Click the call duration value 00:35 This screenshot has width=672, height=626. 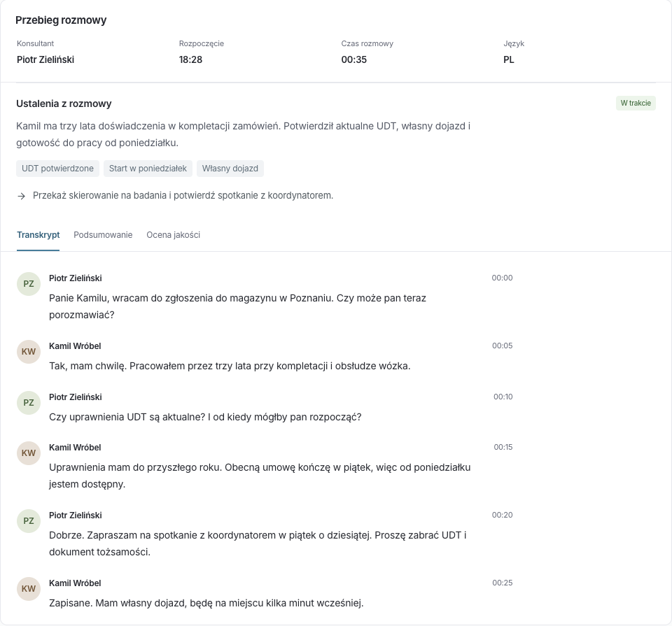354,59
